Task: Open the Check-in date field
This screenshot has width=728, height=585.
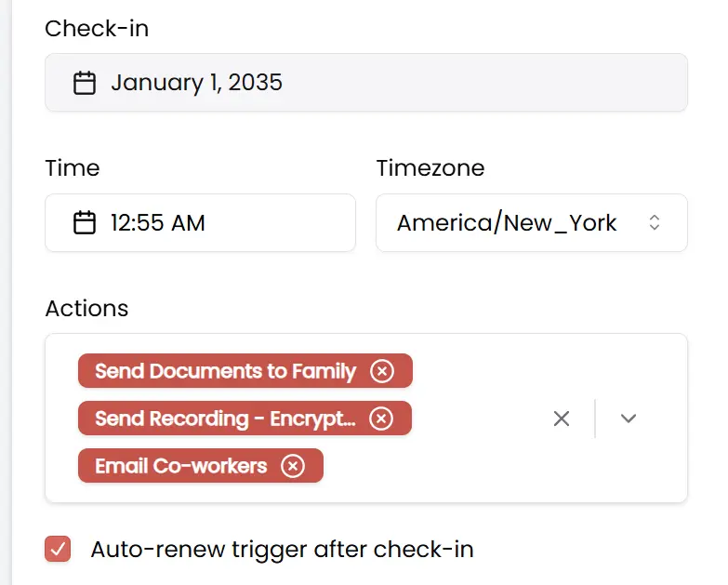Action: [366, 83]
